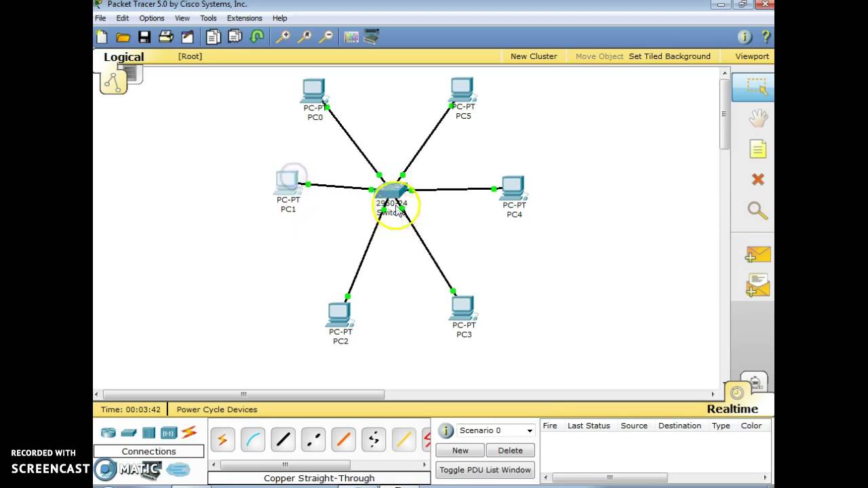The height and width of the screenshot is (488, 868).
Task: Zoom out with the minus magnifier icon
Action: [x=326, y=37]
